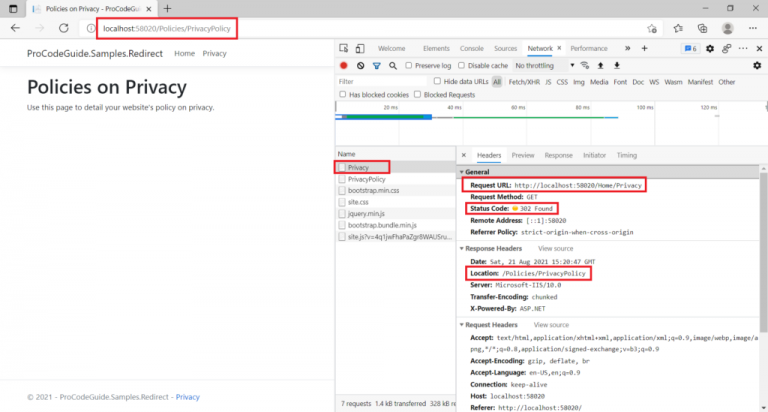Click the record network log button
This screenshot has height=412, width=768.
(x=345, y=65)
